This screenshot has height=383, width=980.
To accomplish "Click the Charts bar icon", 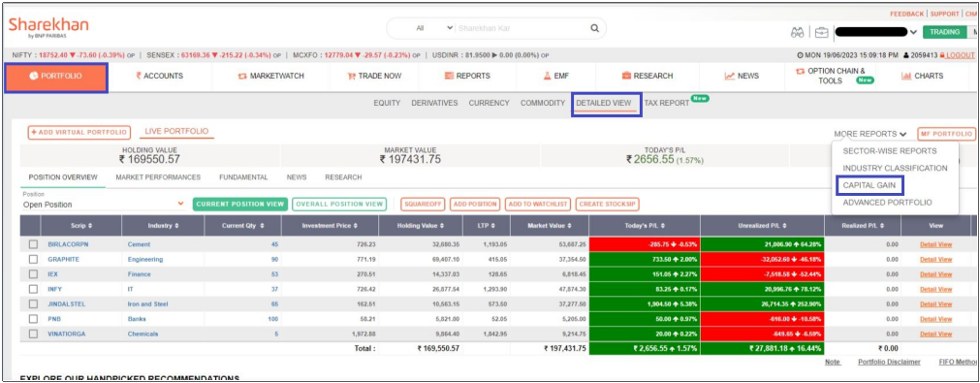I will (x=906, y=77).
